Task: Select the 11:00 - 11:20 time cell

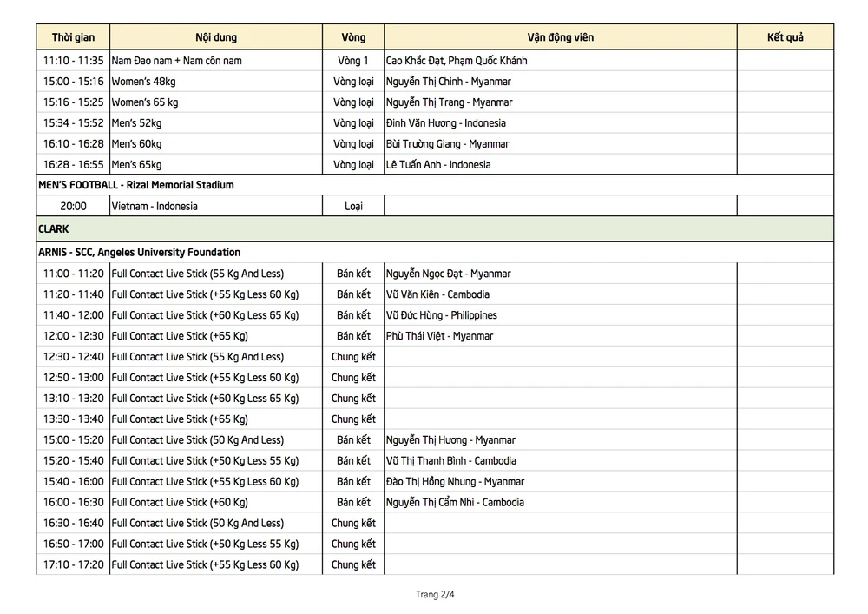Action: pos(73,274)
